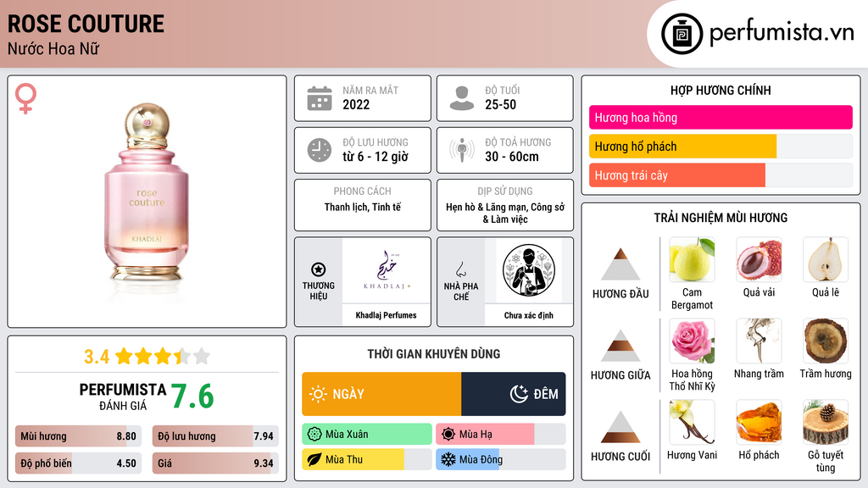The image size is (868, 488).
Task: Click the TRẢI NGHIỆM MÙI HƯƠNG heading
Action: click(721, 218)
